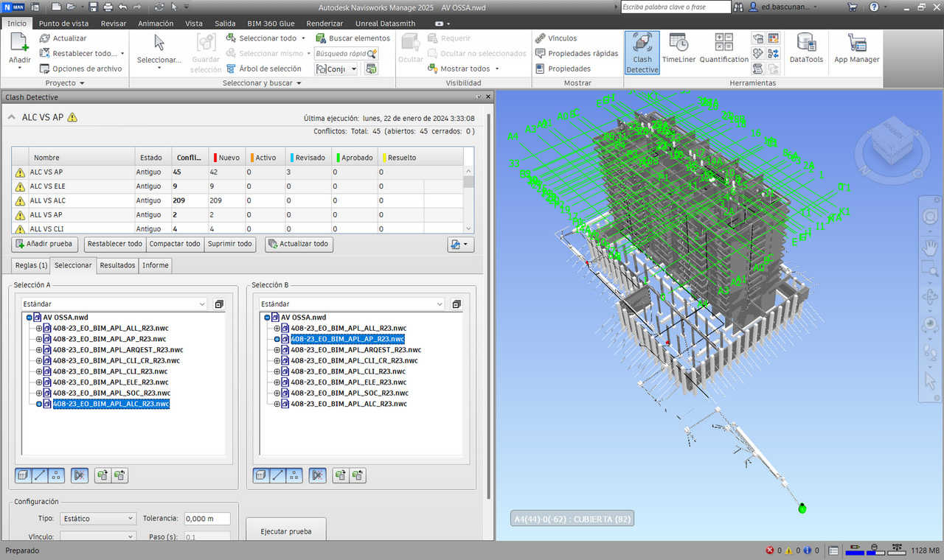Screen dimensions: 944x560
Task: Open Opciones de archivo
Action: 80,69
